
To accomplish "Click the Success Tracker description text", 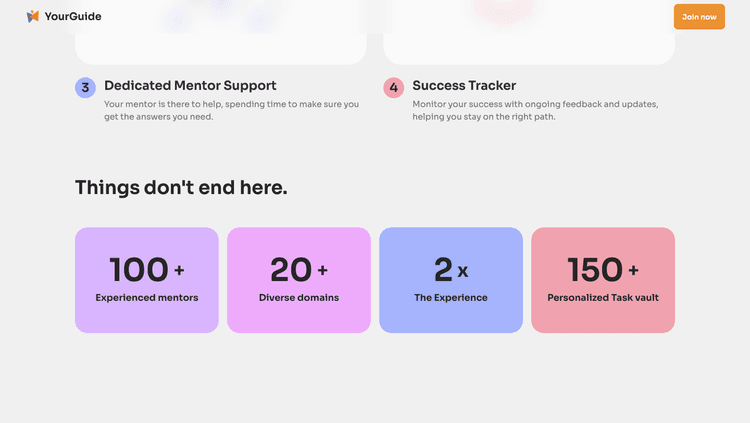I will coord(535,111).
